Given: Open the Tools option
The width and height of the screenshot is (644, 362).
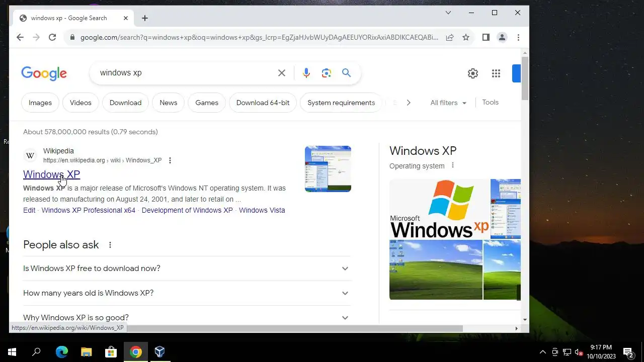Looking at the screenshot, I should 490,102.
